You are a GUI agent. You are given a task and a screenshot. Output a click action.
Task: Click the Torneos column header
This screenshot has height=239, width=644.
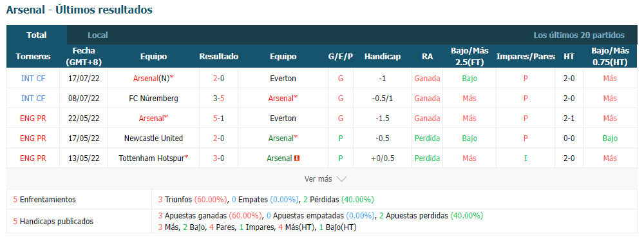33,57
